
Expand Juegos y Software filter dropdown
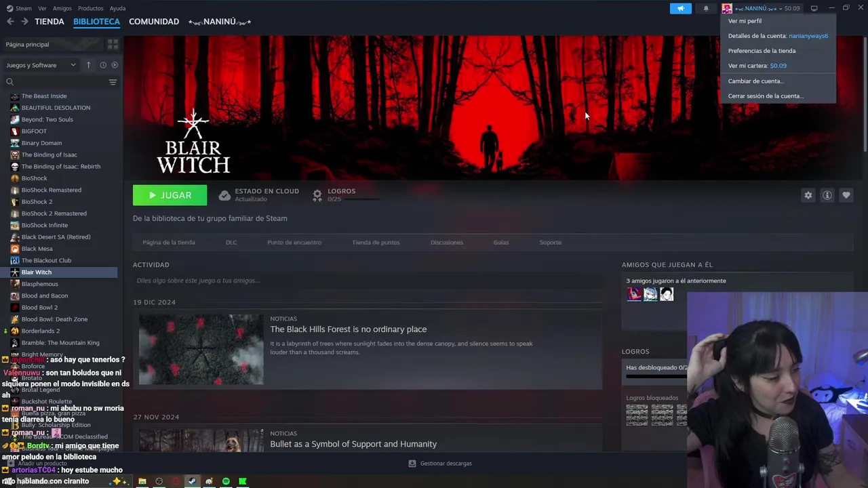pos(41,65)
